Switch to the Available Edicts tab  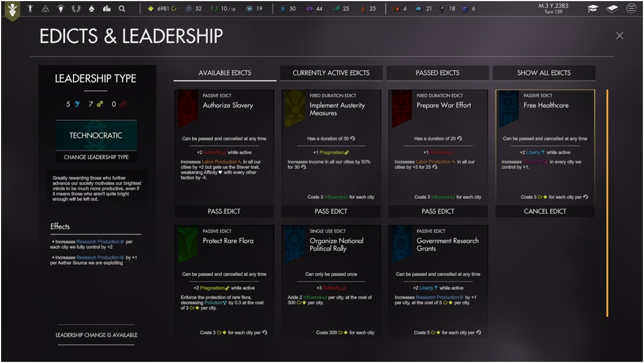(225, 73)
